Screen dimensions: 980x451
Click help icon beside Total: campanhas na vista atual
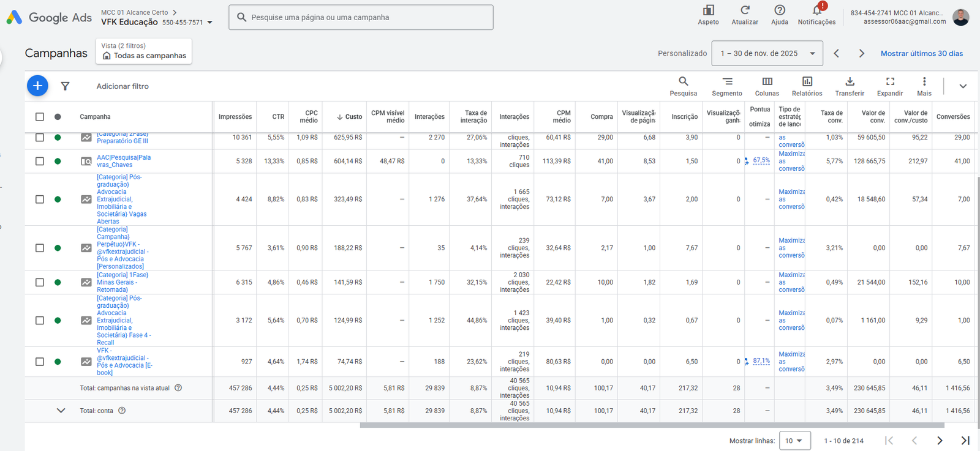(x=178, y=388)
